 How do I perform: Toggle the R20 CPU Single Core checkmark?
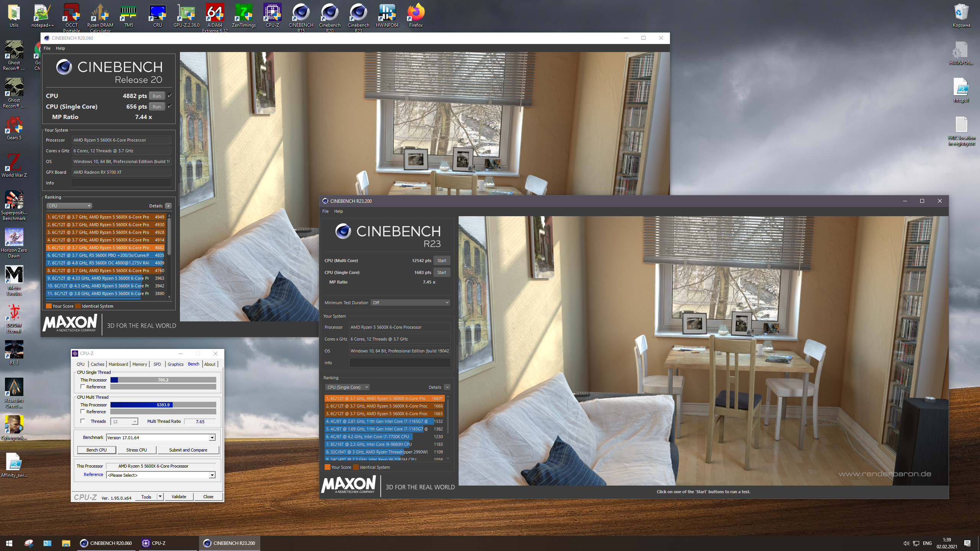click(170, 106)
